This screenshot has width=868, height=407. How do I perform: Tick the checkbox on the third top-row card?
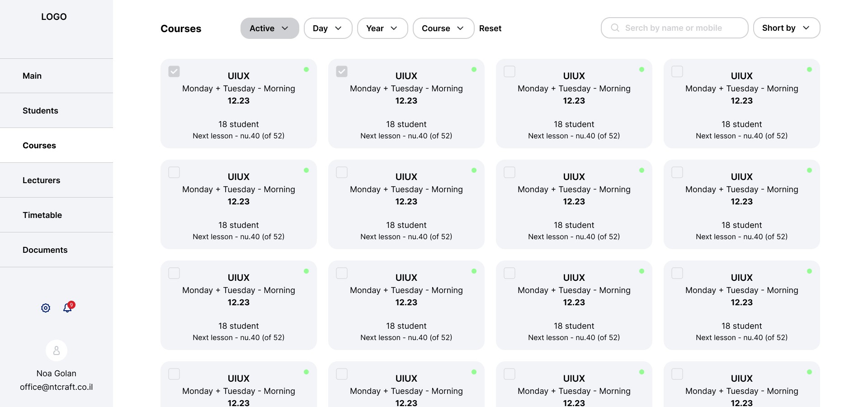[x=509, y=71]
